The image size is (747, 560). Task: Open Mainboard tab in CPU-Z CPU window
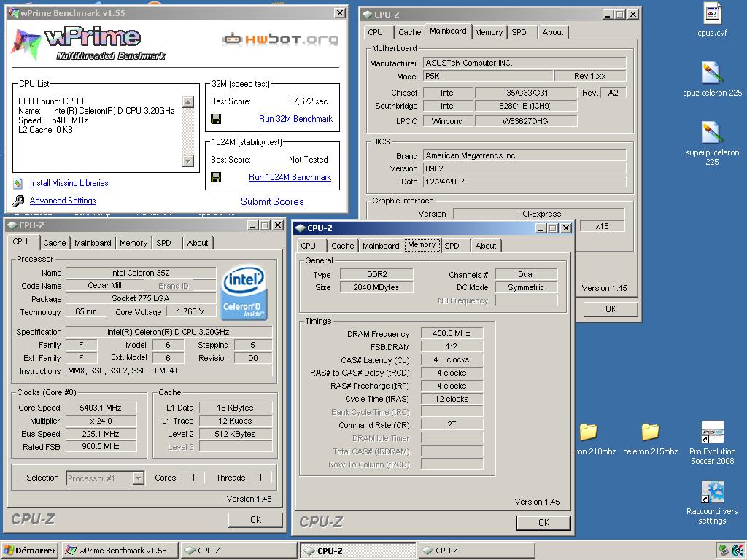(x=93, y=243)
